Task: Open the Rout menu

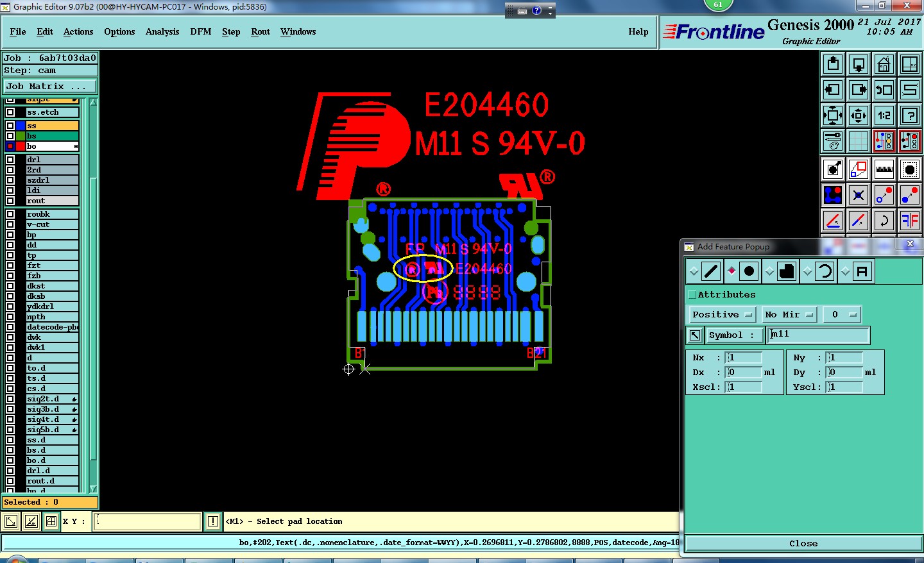Action: pyautogui.click(x=261, y=31)
